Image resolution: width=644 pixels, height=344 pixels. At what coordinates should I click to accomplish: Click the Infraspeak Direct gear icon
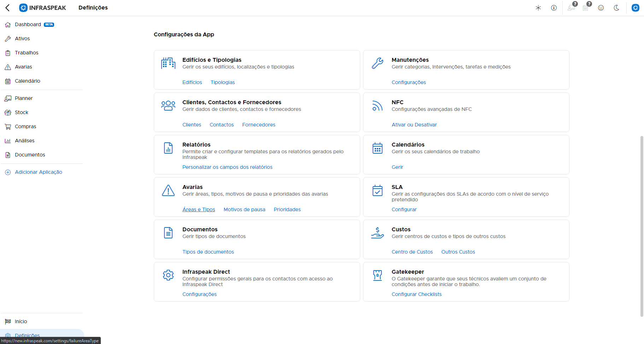(x=168, y=275)
